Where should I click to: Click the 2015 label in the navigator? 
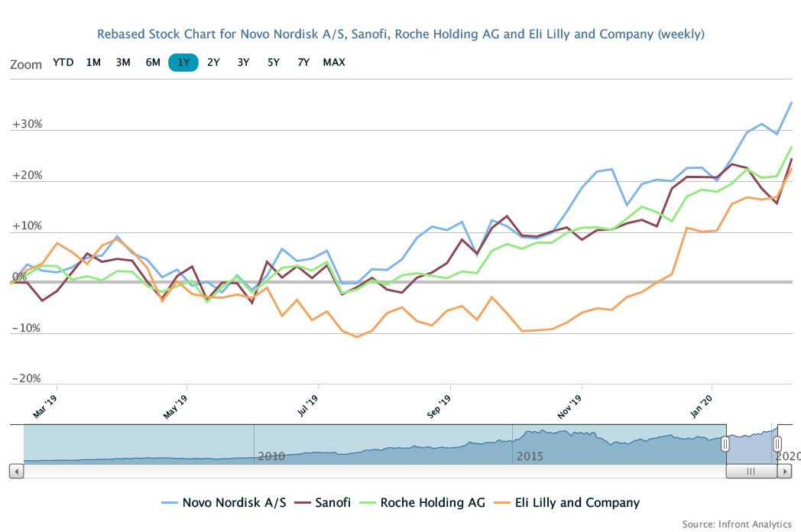pyautogui.click(x=530, y=456)
